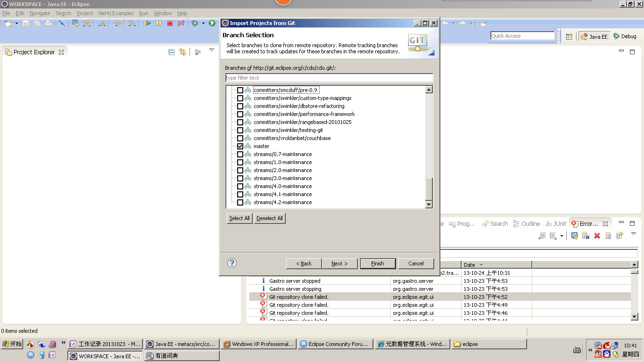The width and height of the screenshot is (644, 362).
Task: Click the green Resume debug icon
Action: 147,23
